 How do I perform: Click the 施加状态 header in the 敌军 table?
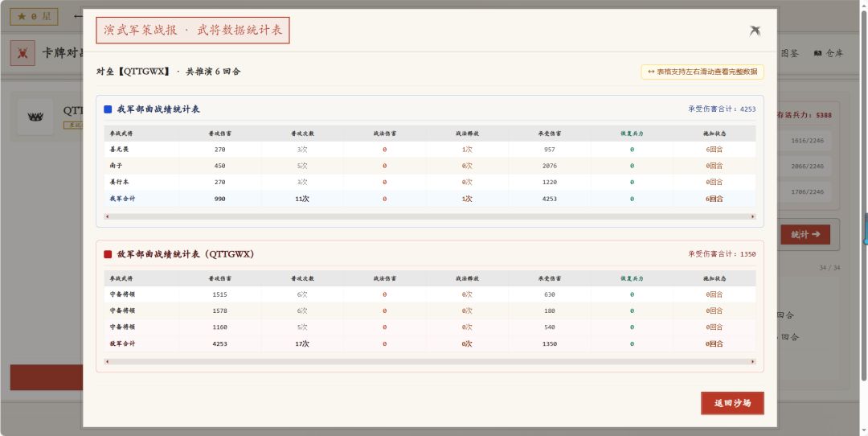[714, 278]
